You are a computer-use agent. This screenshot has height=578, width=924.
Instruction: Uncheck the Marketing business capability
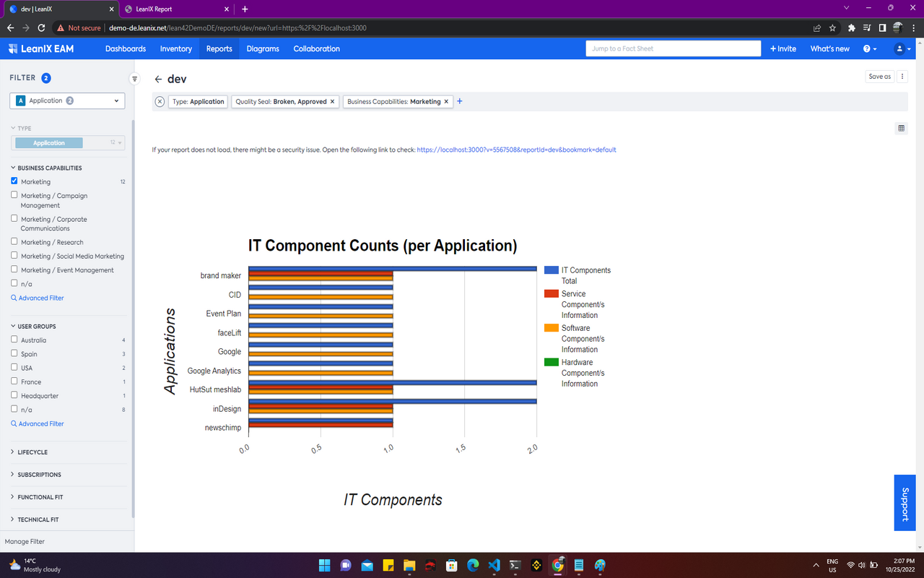pyautogui.click(x=14, y=181)
